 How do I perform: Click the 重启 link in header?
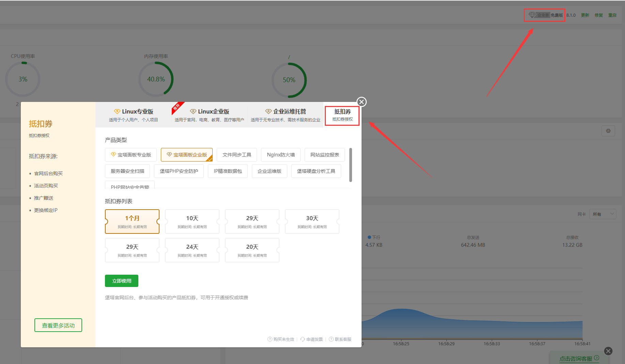click(612, 15)
